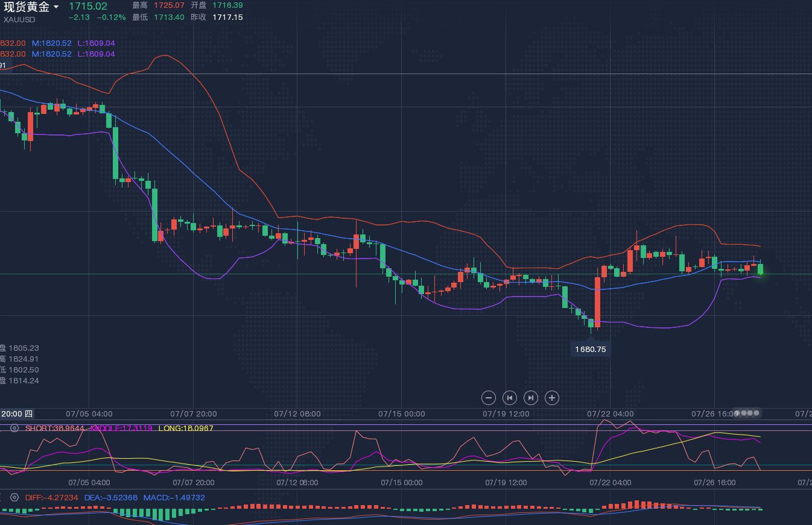The height and width of the screenshot is (525, 812).
Task: Select the current price 1715.02
Action: (x=88, y=6)
